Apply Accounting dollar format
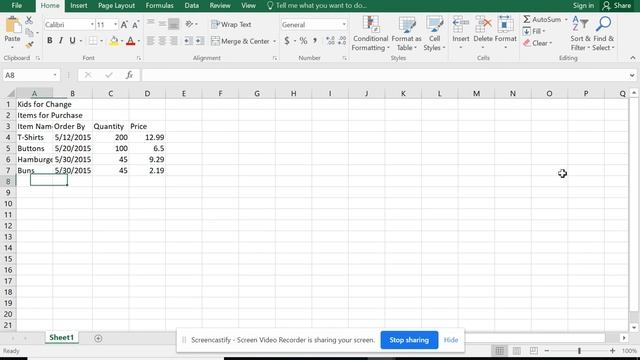The width and height of the screenshot is (640, 360). (x=287, y=41)
